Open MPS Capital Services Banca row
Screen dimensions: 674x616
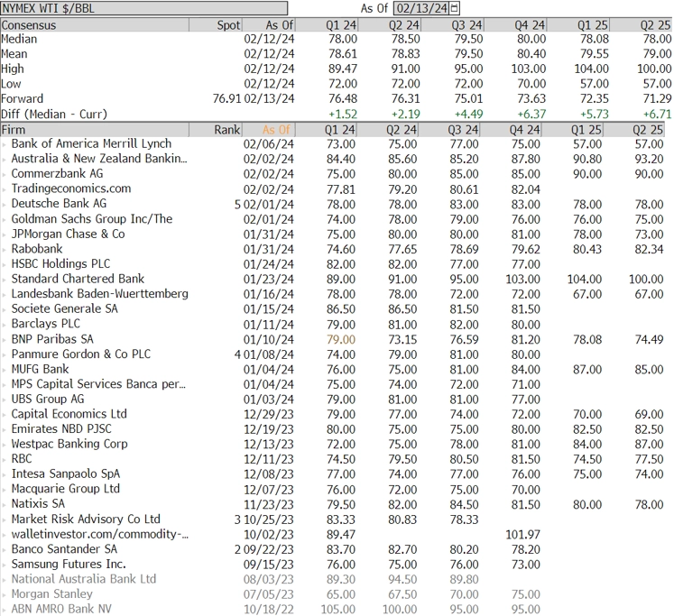[332, 384]
